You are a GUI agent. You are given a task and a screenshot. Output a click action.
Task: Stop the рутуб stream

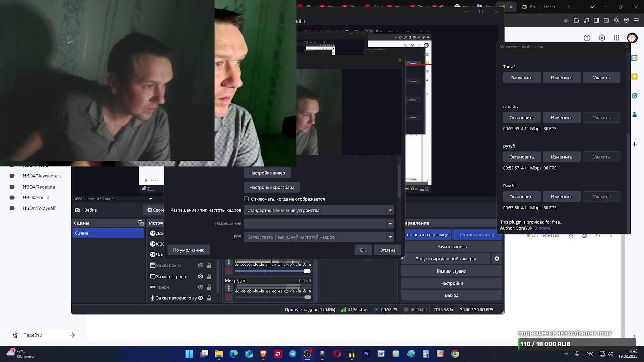pos(522,157)
